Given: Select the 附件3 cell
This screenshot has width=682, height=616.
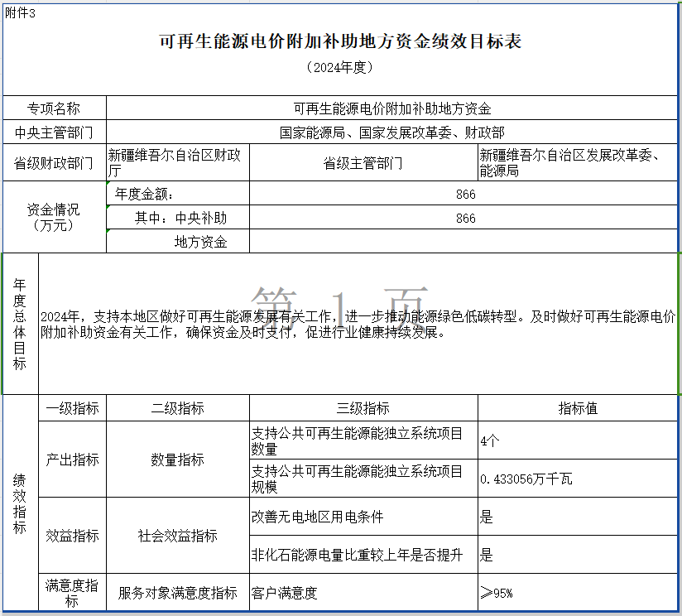Looking at the screenshot, I should [x=21, y=13].
